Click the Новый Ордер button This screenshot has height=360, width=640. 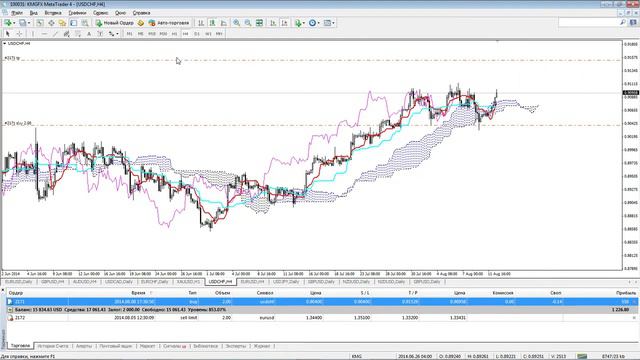[115, 23]
